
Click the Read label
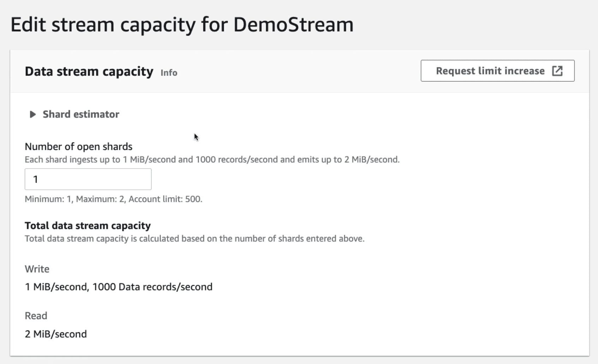pyautogui.click(x=36, y=315)
